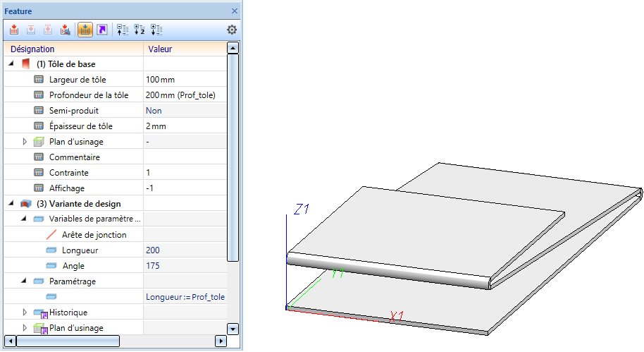Select the value 200 mm (Prof_tole)

point(180,95)
